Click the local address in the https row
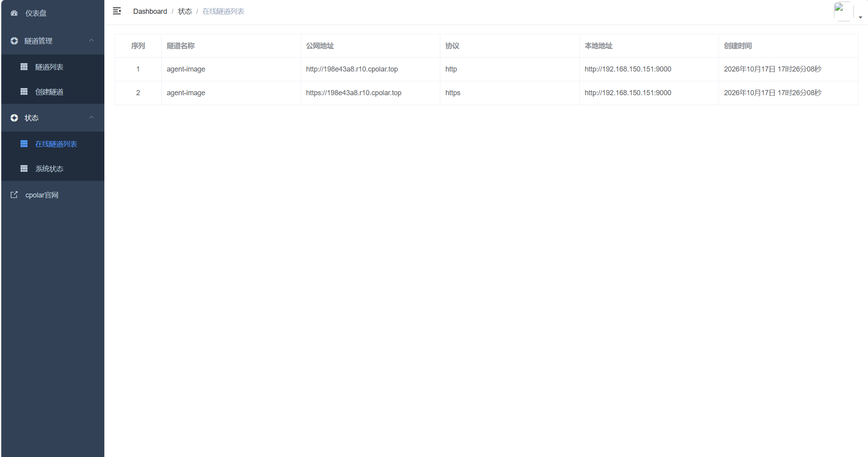 click(x=628, y=93)
